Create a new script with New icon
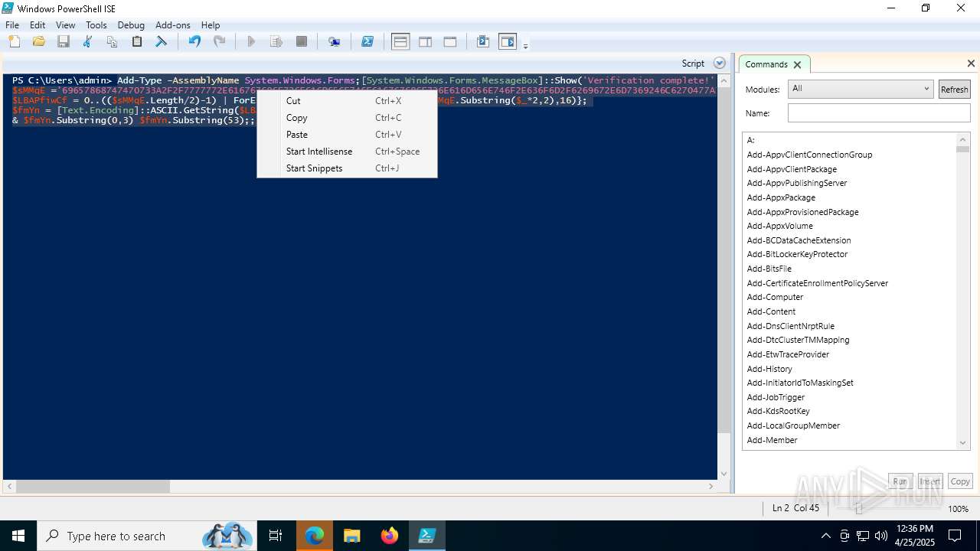The image size is (980, 551). click(x=14, y=42)
